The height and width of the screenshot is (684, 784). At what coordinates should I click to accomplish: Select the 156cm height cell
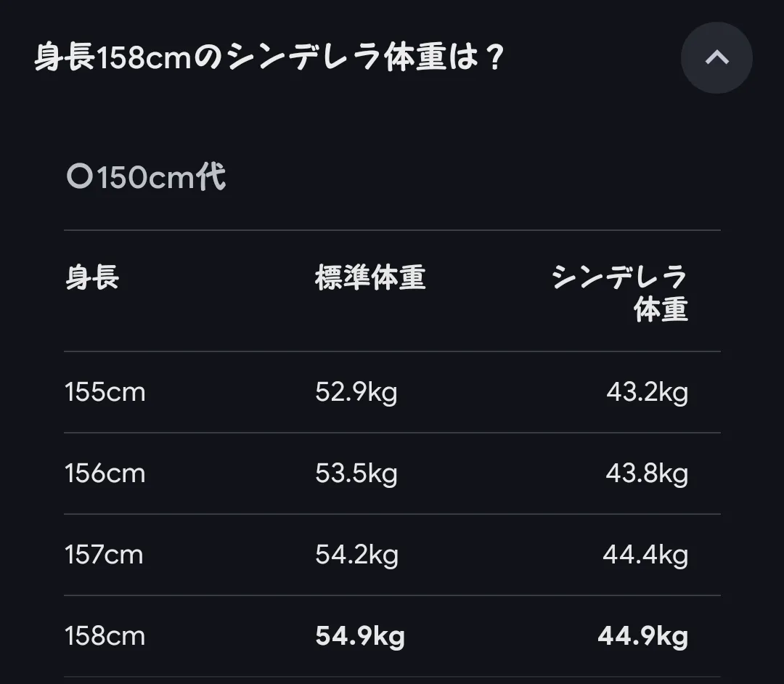[x=105, y=474]
